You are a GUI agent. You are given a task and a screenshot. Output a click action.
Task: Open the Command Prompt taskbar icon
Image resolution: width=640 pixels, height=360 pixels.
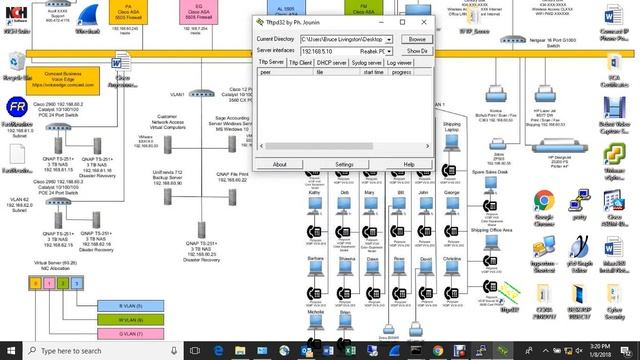(416, 351)
